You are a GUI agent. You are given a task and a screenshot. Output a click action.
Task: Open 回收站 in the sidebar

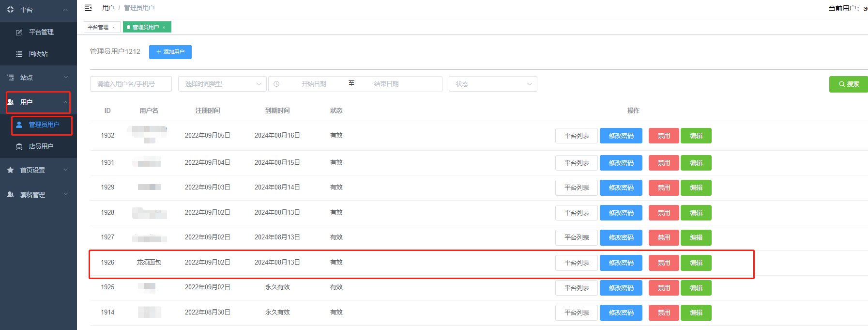38,54
